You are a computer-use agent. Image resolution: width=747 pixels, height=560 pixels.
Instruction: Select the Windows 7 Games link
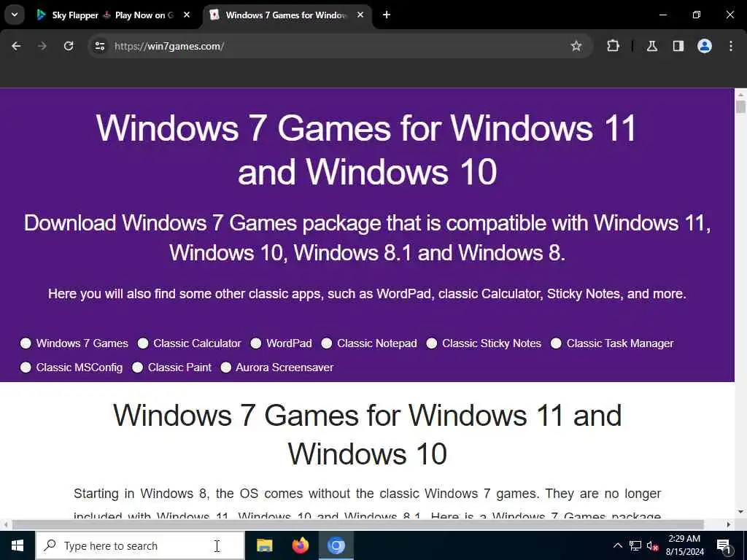[x=82, y=343]
